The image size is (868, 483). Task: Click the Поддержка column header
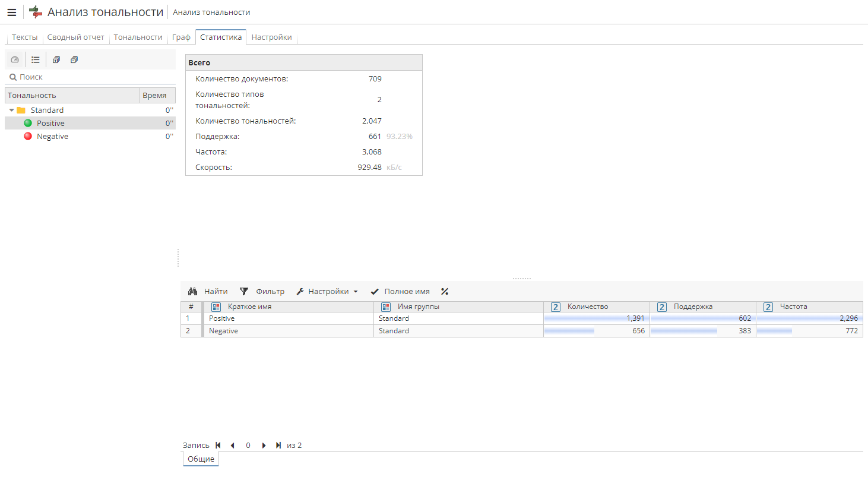click(x=703, y=307)
